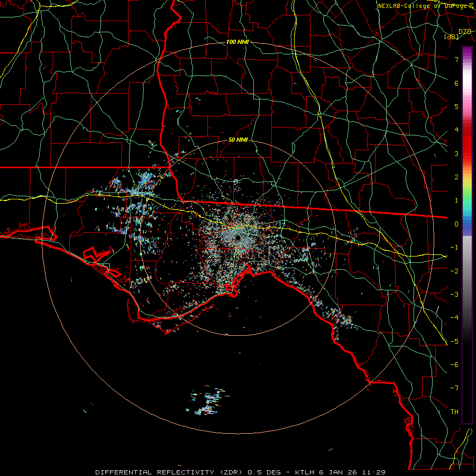
Task: Click the "-7" value on the color scale
Action: (x=454, y=388)
